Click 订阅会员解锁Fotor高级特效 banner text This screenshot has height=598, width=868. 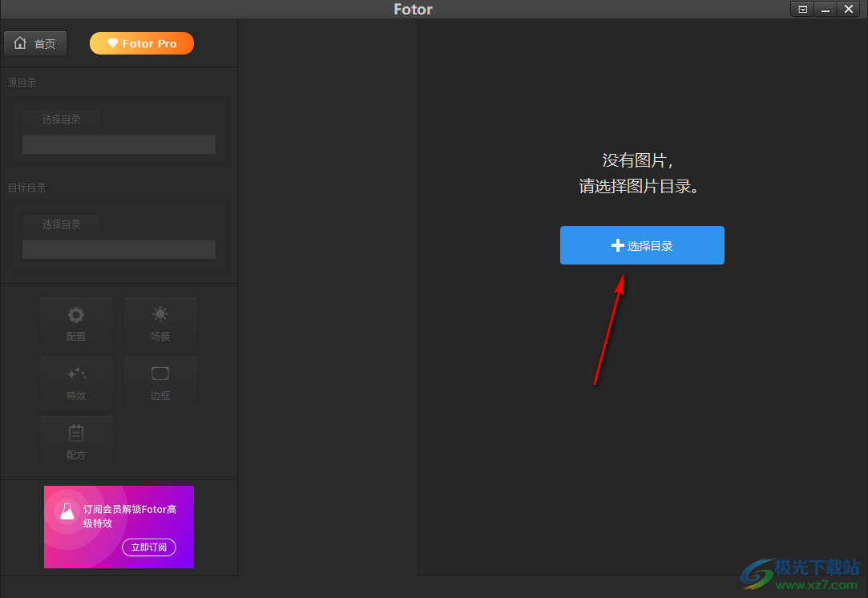pos(130,516)
